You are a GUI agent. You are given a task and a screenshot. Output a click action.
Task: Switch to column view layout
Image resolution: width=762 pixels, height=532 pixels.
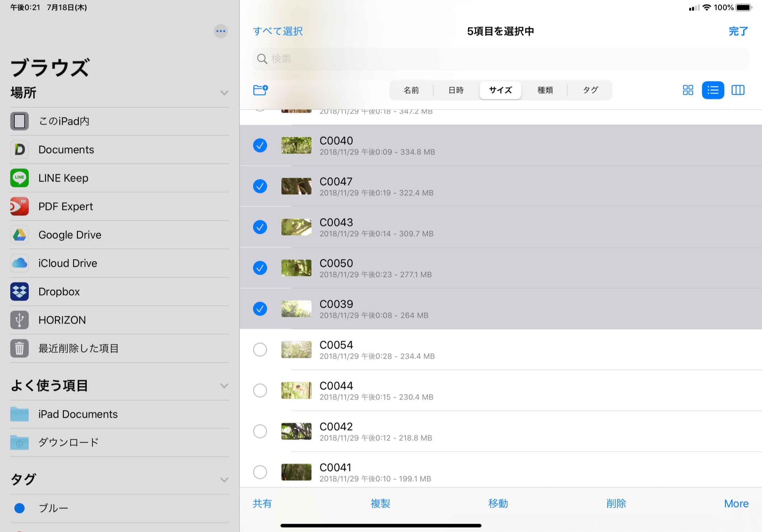coord(738,90)
